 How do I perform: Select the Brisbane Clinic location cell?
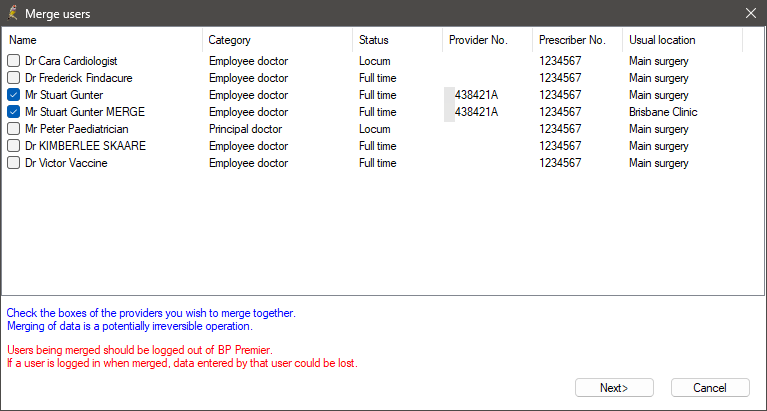pos(663,112)
